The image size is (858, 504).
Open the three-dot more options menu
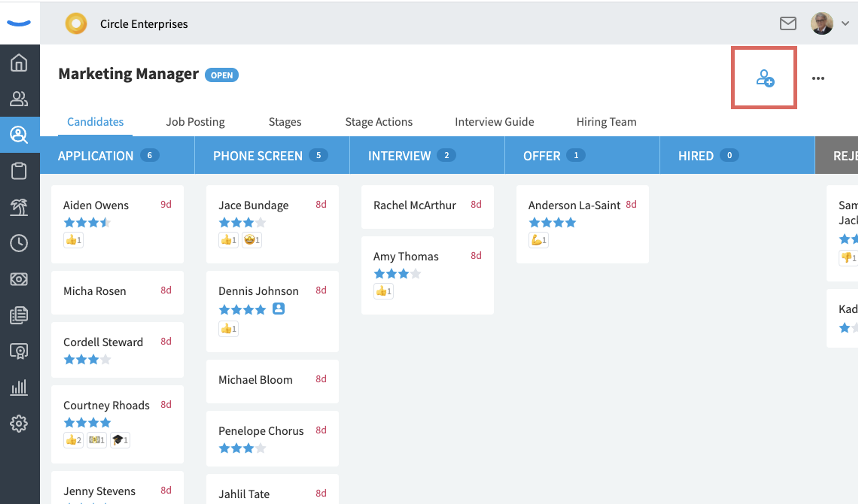coord(818,78)
